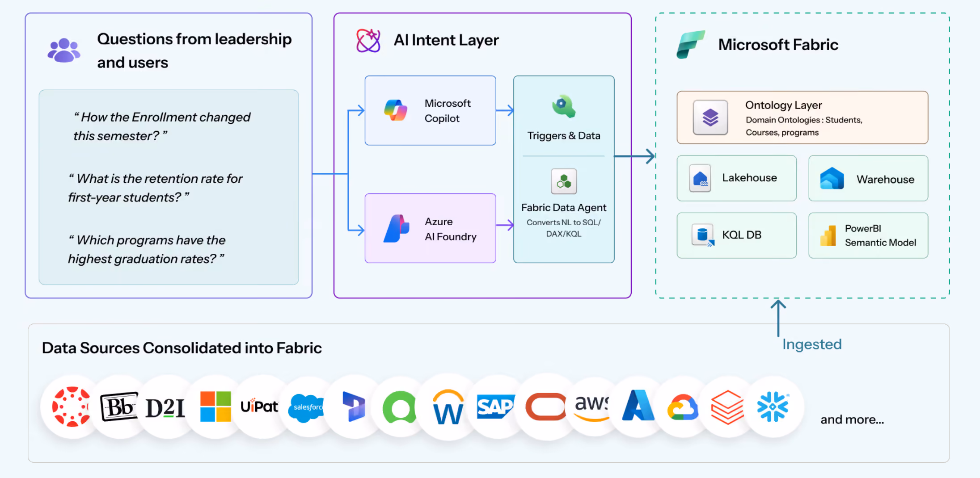Click the AWS logo
Screen dimensions: 980x478
click(x=592, y=407)
